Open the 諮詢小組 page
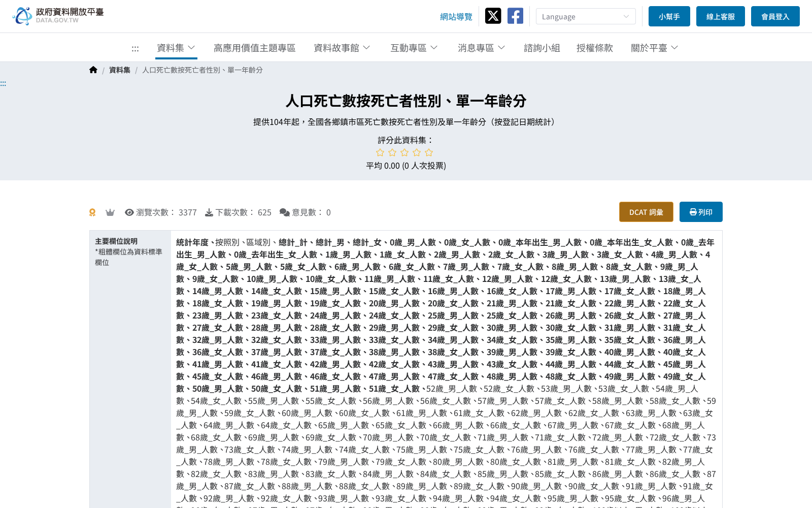 coord(542,48)
